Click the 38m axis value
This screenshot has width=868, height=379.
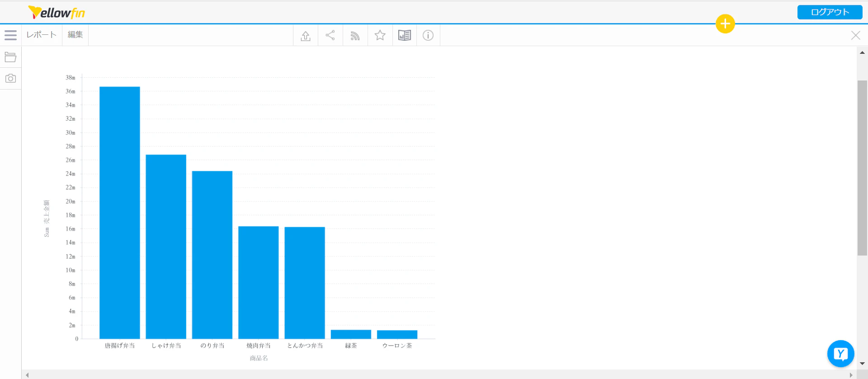coord(71,78)
